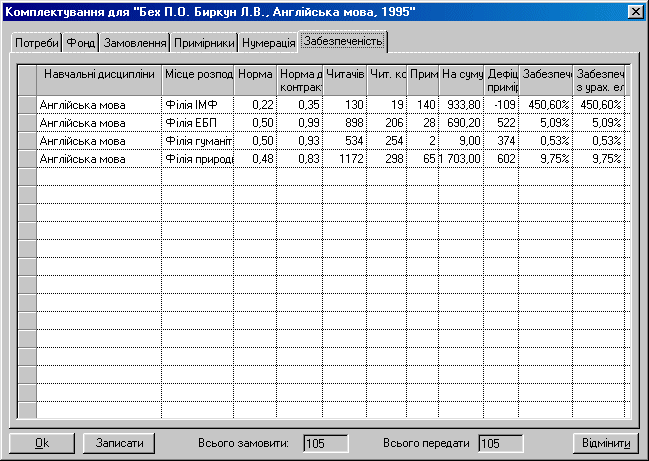Switch to the Примірники tab

[x=204, y=43]
